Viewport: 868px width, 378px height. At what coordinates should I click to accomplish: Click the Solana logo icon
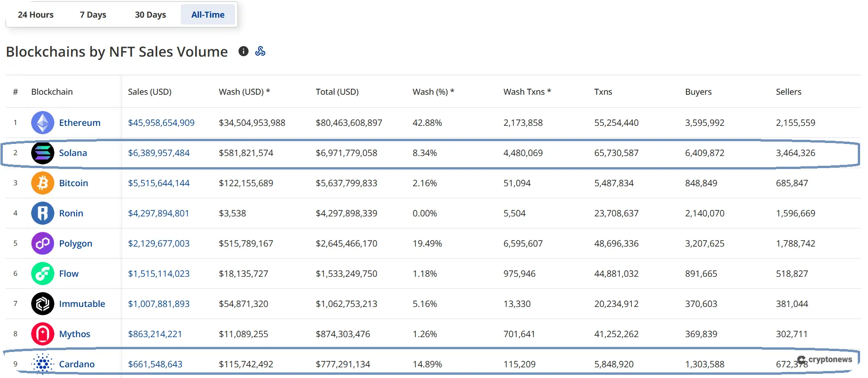click(42, 153)
